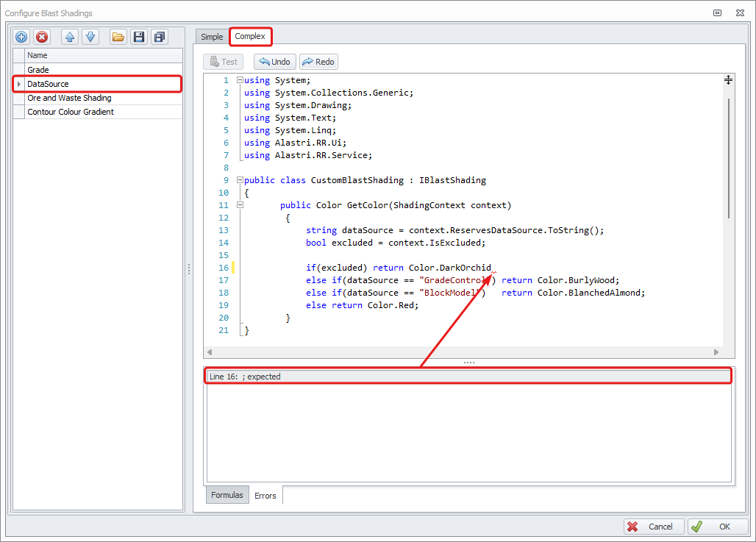Click the save all shadings icon
The image size is (756, 542).
[x=159, y=37]
